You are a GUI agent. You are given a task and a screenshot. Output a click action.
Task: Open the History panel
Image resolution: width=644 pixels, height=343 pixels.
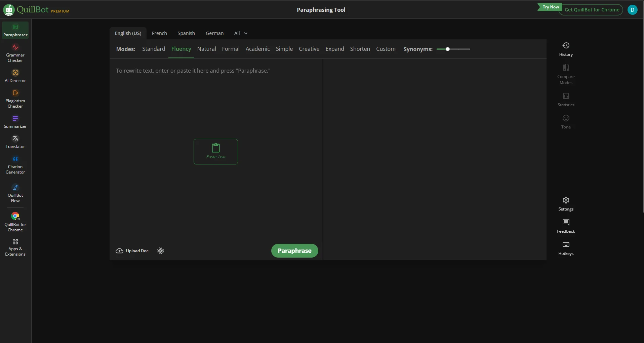click(x=566, y=49)
